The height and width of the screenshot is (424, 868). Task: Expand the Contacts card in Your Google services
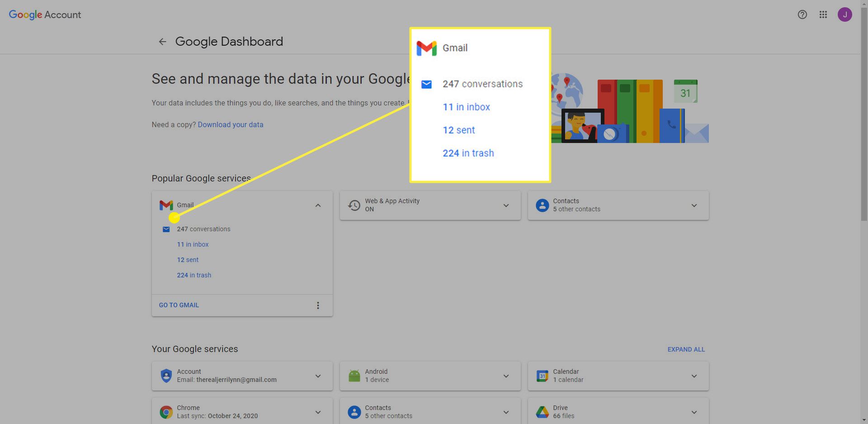(506, 412)
